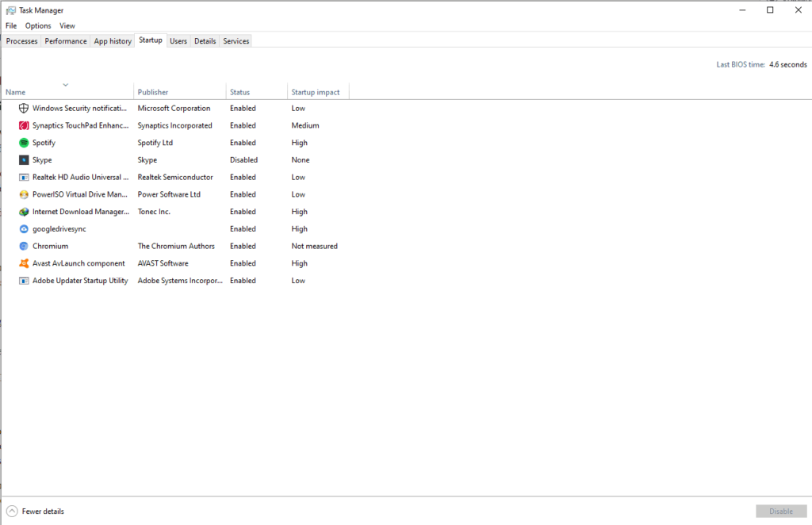
Task: Collapse view with Fewer details arrow
Action: [x=12, y=511]
